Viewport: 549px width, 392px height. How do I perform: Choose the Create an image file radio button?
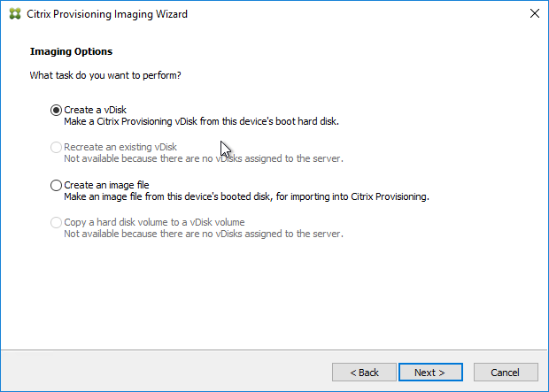(56, 185)
